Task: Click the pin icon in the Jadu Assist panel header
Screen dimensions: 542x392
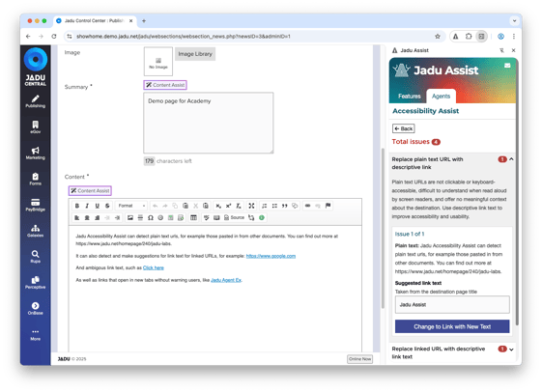Action: coord(501,50)
